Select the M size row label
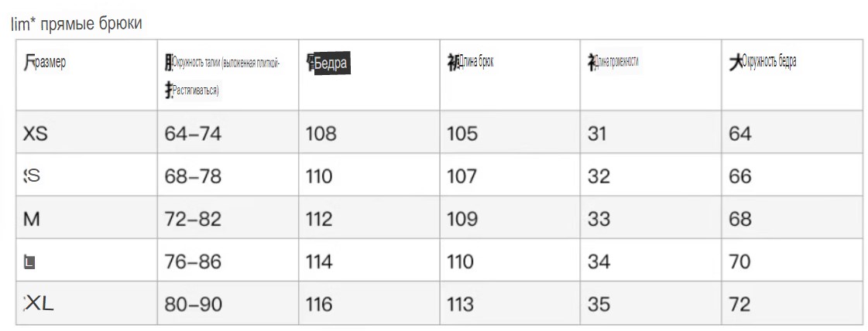Viewport: 868px width, 331px height. pyautogui.click(x=32, y=219)
